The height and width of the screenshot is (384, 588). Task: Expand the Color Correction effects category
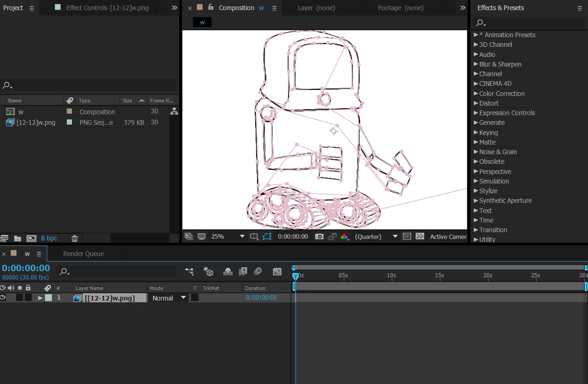tap(476, 94)
